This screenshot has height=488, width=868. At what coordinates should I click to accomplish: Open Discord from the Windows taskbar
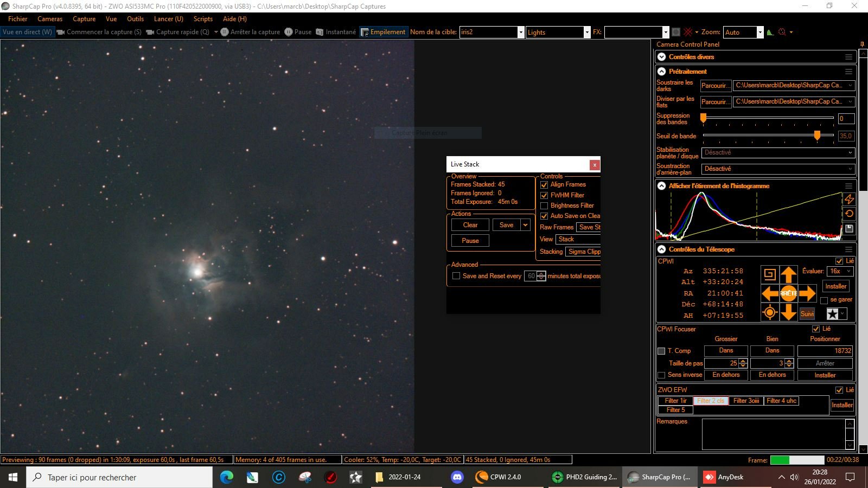[457, 477]
